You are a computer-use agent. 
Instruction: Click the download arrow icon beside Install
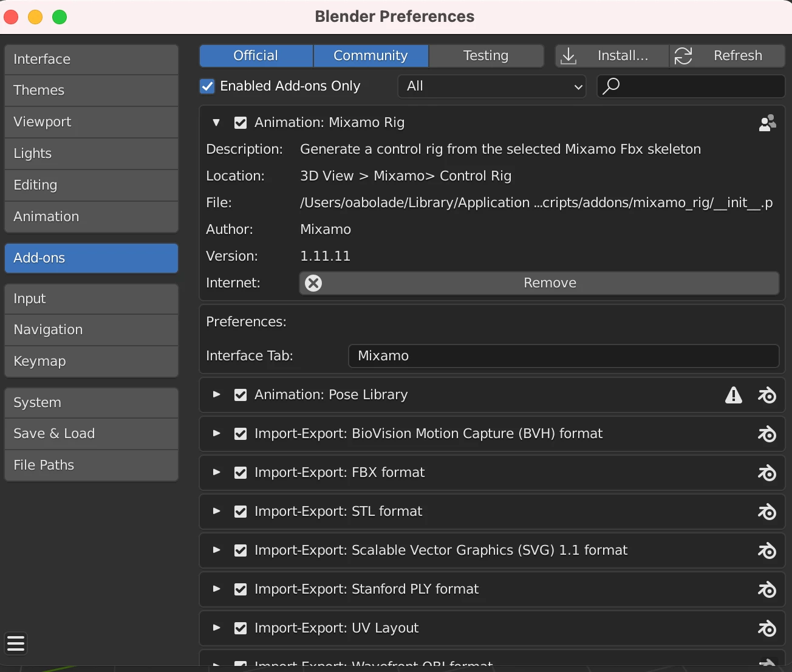pos(568,56)
